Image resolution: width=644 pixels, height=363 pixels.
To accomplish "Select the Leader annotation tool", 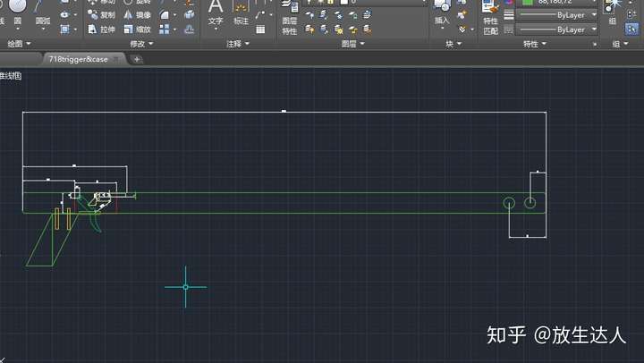I will click(x=260, y=15).
